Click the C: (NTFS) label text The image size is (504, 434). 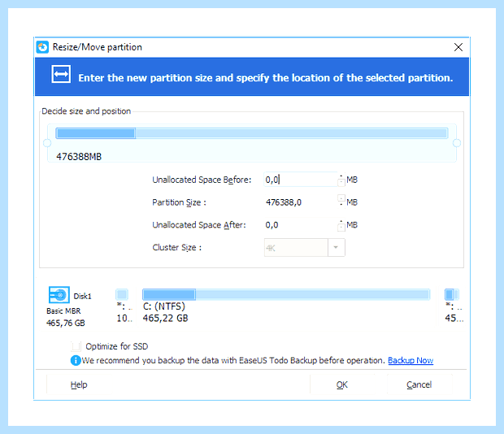coord(164,306)
